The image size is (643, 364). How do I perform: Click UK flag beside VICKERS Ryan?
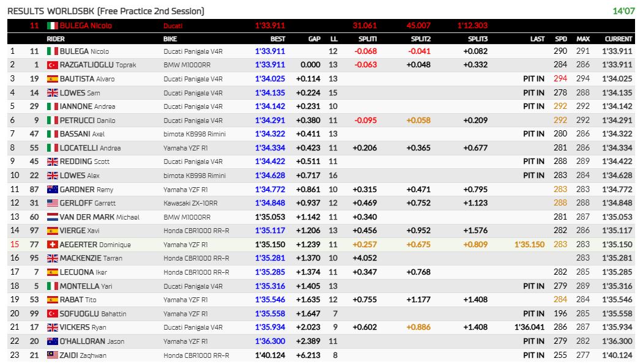click(x=53, y=327)
